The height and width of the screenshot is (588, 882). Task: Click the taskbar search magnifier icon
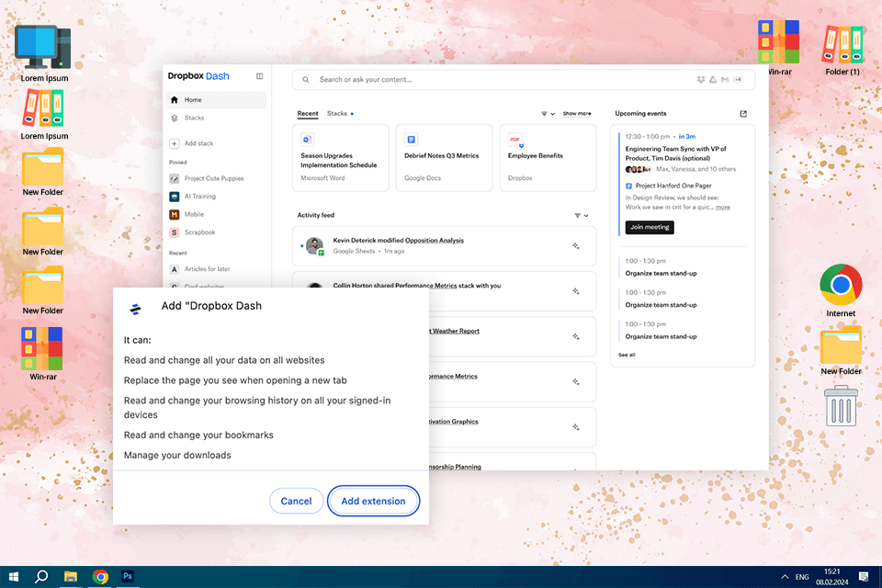pyautogui.click(x=41, y=577)
